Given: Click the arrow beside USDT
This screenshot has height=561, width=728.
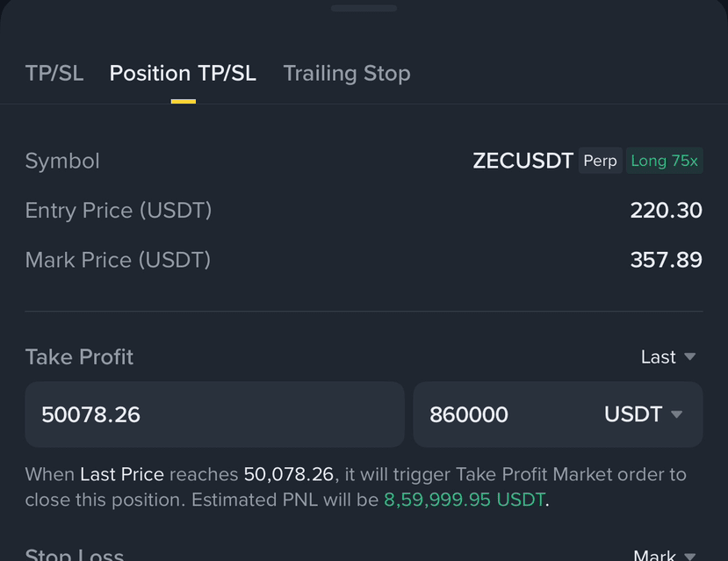Looking at the screenshot, I should coord(677,414).
